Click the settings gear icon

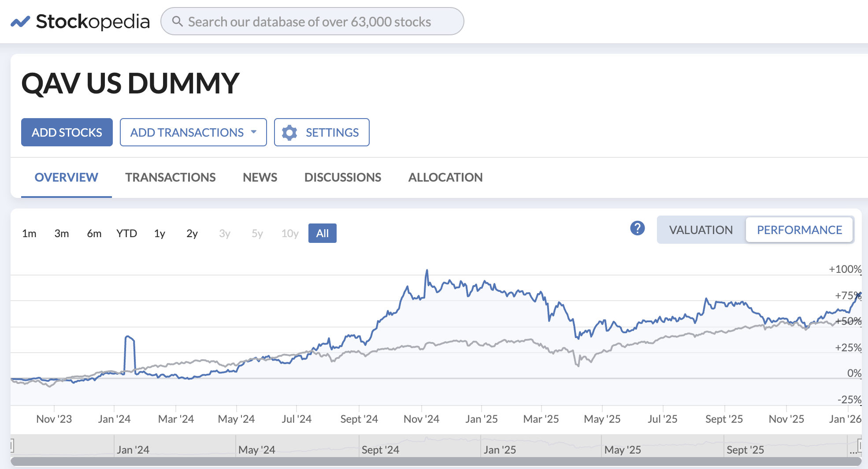(289, 132)
